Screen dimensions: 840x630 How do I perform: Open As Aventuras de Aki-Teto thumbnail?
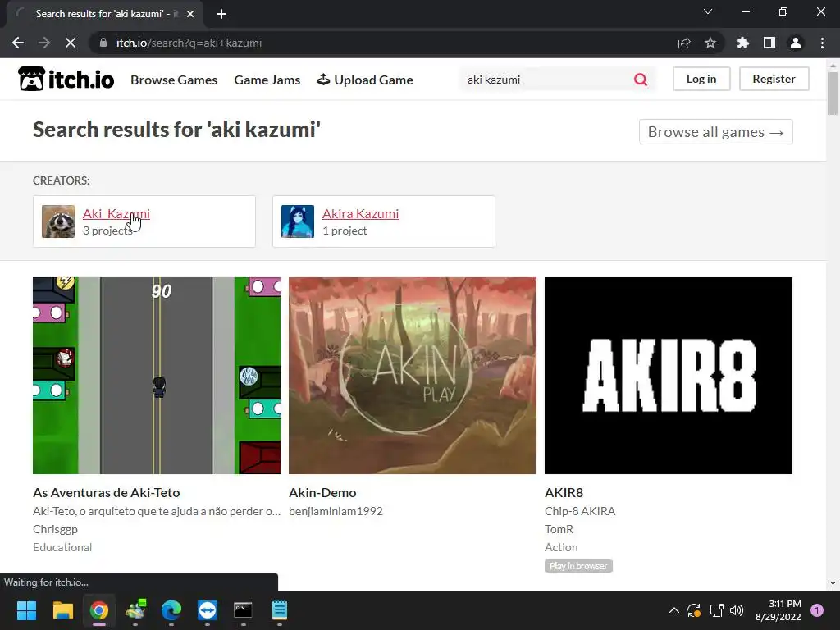(157, 376)
